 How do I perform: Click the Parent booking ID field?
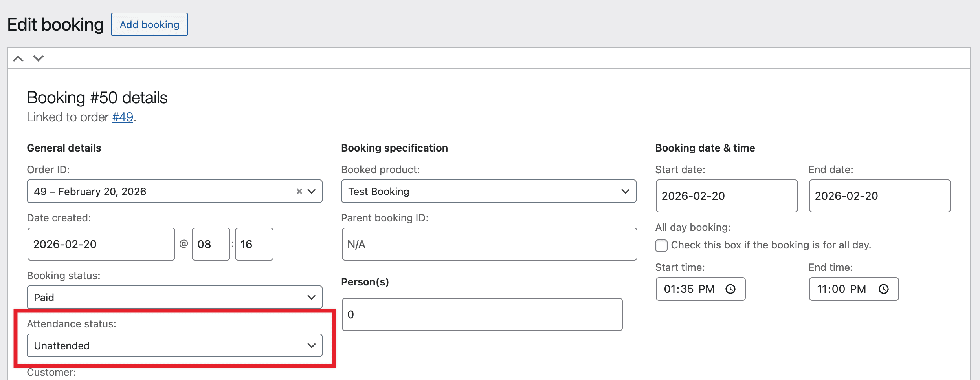point(489,244)
